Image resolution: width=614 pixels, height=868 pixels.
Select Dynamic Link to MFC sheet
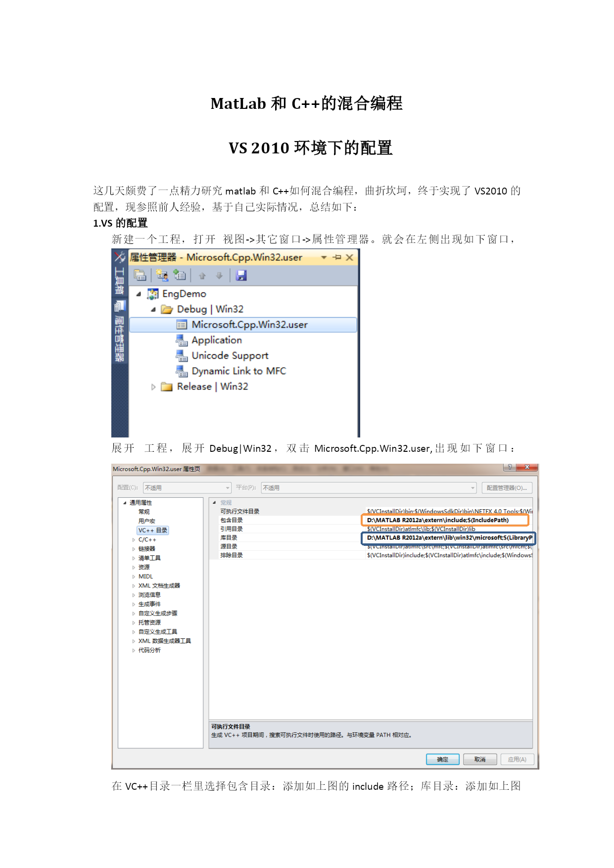tap(239, 371)
